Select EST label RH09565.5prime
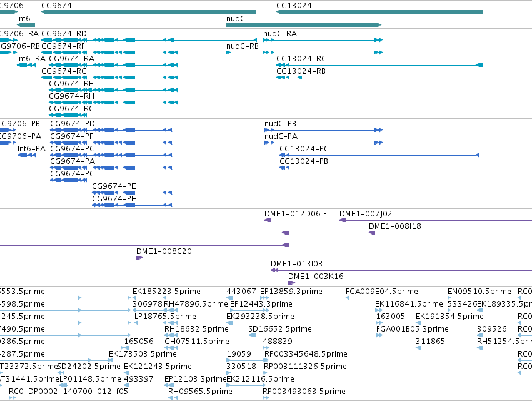 pyautogui.click(x=200, y=392)
